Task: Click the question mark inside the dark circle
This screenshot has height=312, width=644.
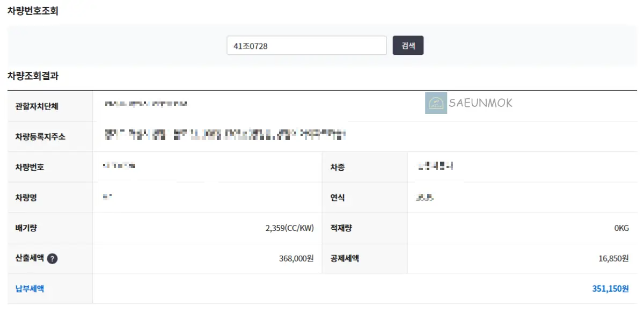Action: point(51,258)
